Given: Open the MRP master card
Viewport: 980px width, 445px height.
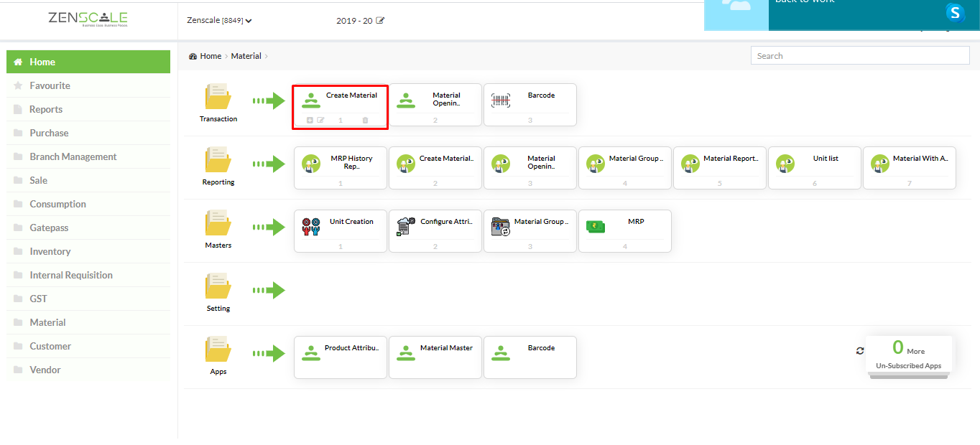Looking at the screenshot, I should [625, 231].
